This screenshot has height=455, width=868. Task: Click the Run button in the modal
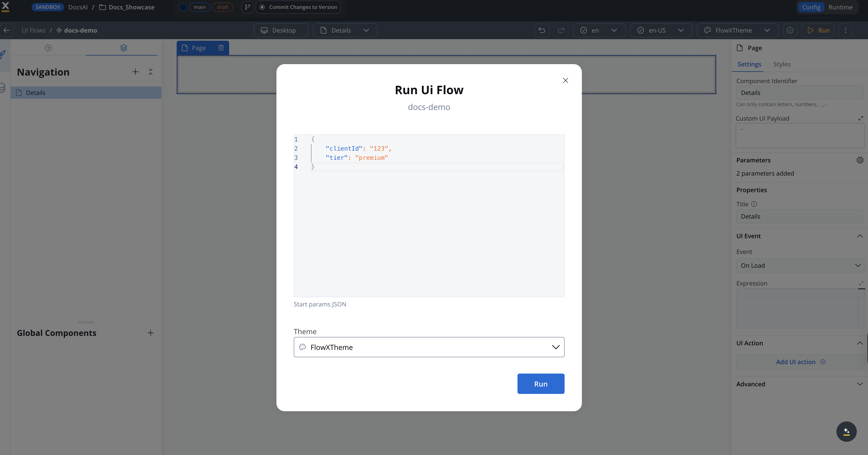click(540, 383)
